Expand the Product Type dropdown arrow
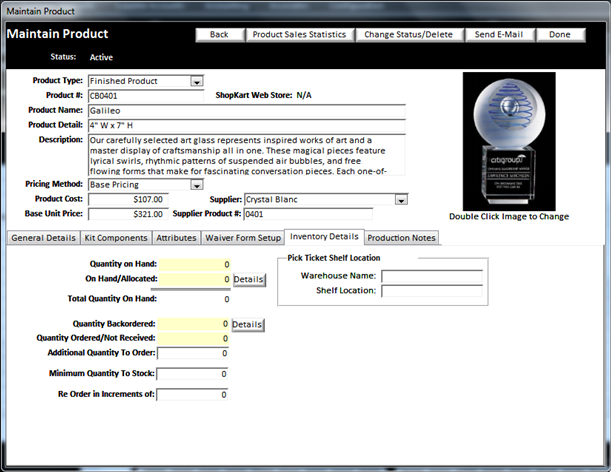Image resolution: width=611 pixels, height=472 pixels. tap(197, 81)
